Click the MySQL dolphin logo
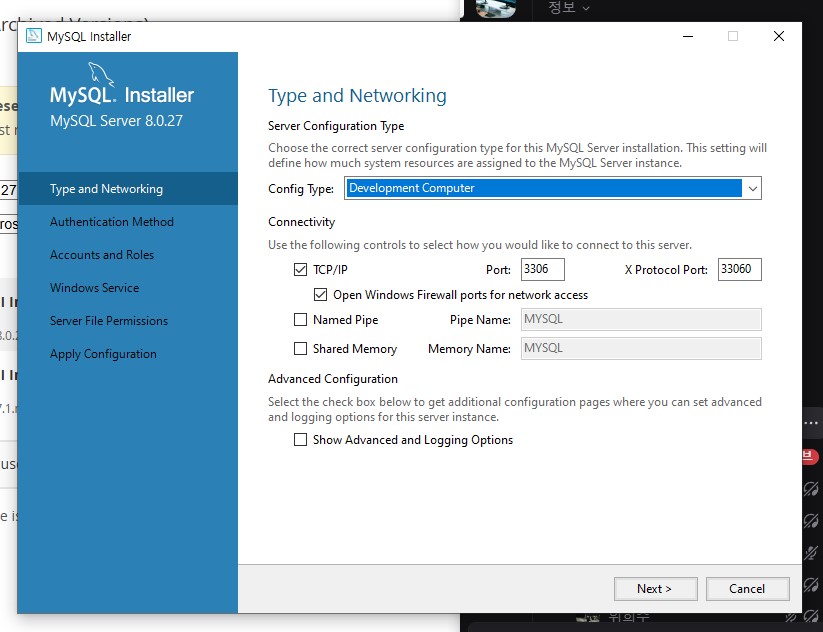Screen dimensions: 823x632 101,73
